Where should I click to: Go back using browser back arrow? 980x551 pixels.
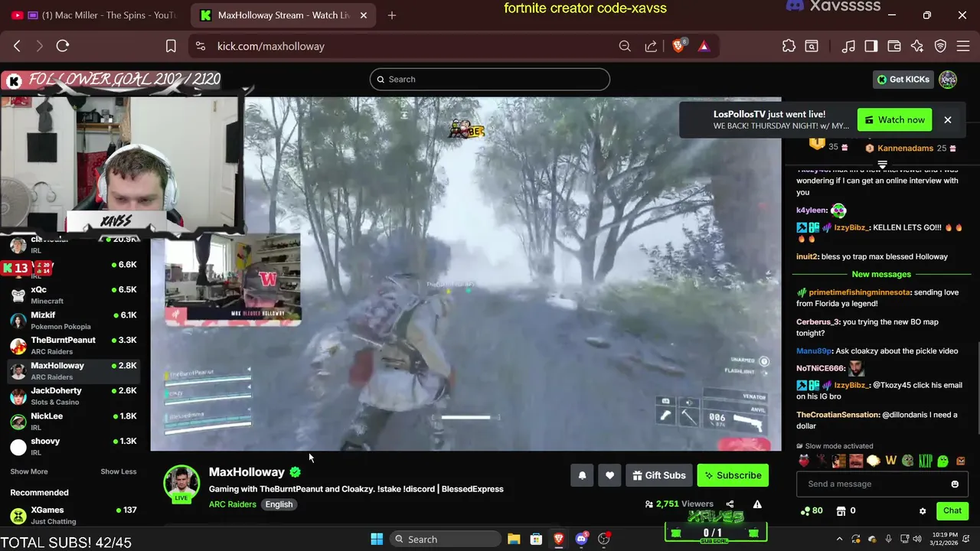[17, 46]
